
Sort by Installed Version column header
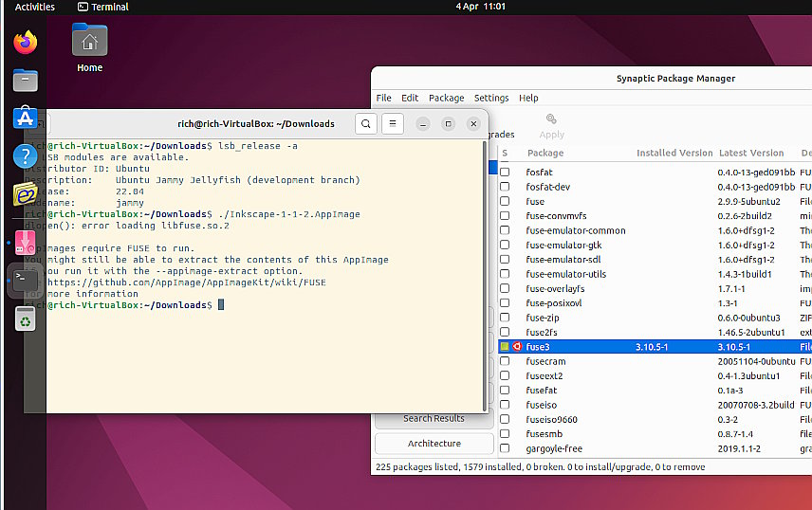674,153
